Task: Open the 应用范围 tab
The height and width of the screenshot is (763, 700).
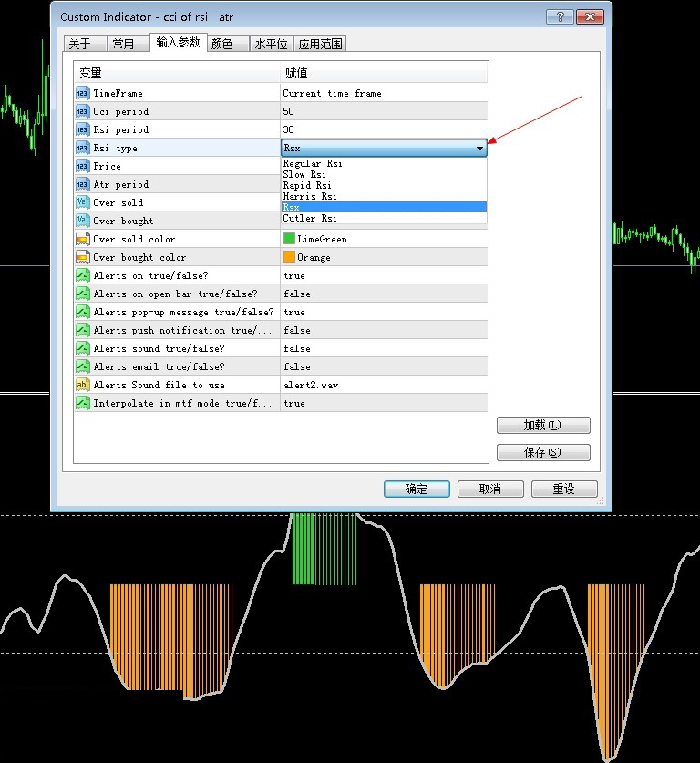Action: tap(320, 44)
